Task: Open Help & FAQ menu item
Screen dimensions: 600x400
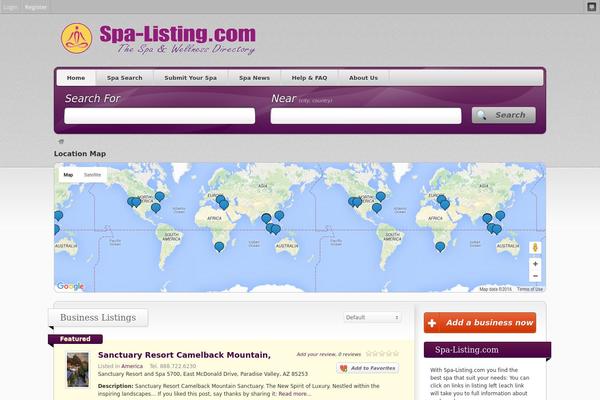Action: click(x=310, y=78)
